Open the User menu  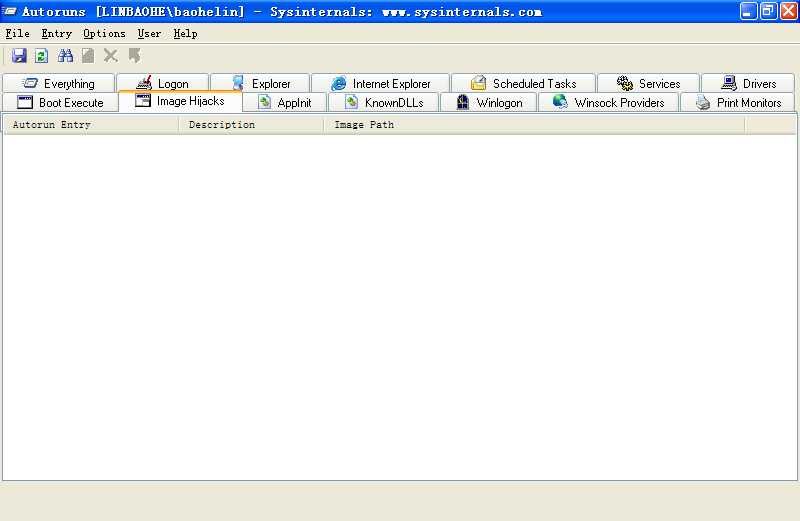pos(149,34)
